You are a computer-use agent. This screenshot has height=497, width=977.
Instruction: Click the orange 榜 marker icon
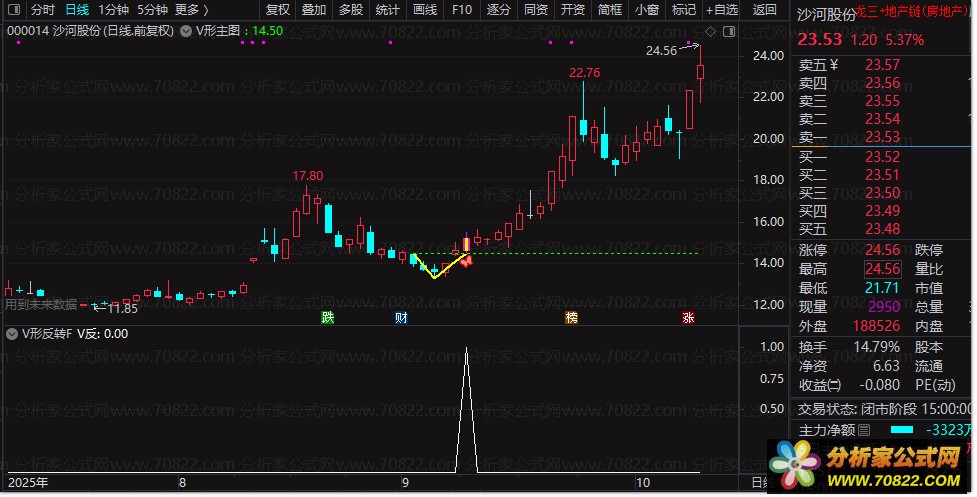[571, 317]
